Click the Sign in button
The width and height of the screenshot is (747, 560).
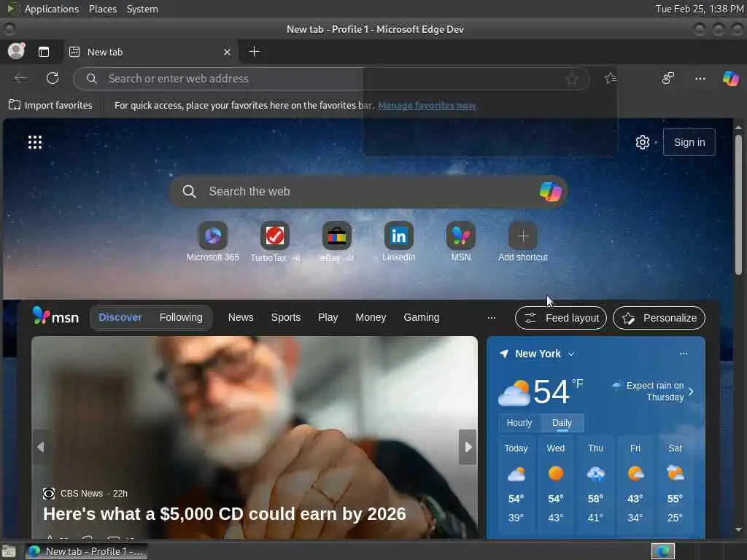coord(689,142)
